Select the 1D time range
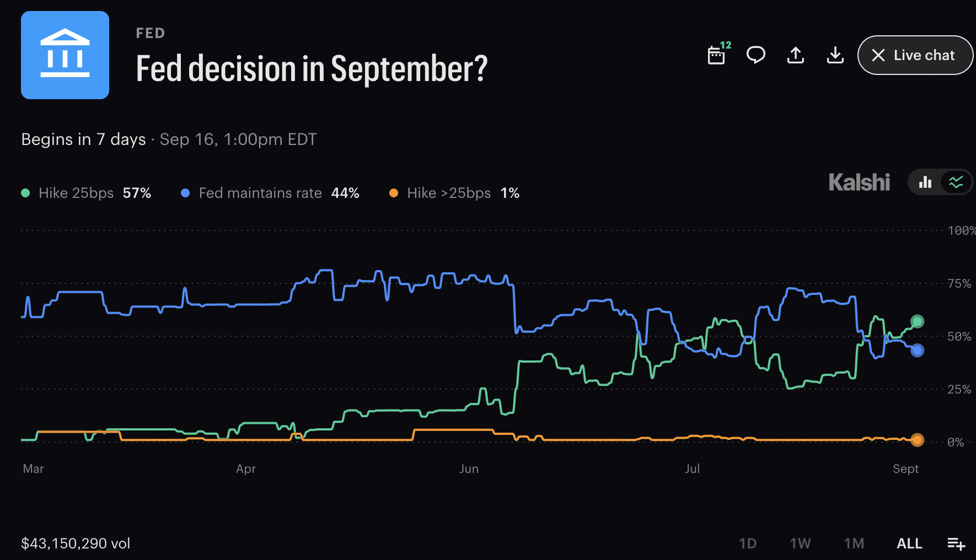 pyautogui.click(x=747, y=543)
